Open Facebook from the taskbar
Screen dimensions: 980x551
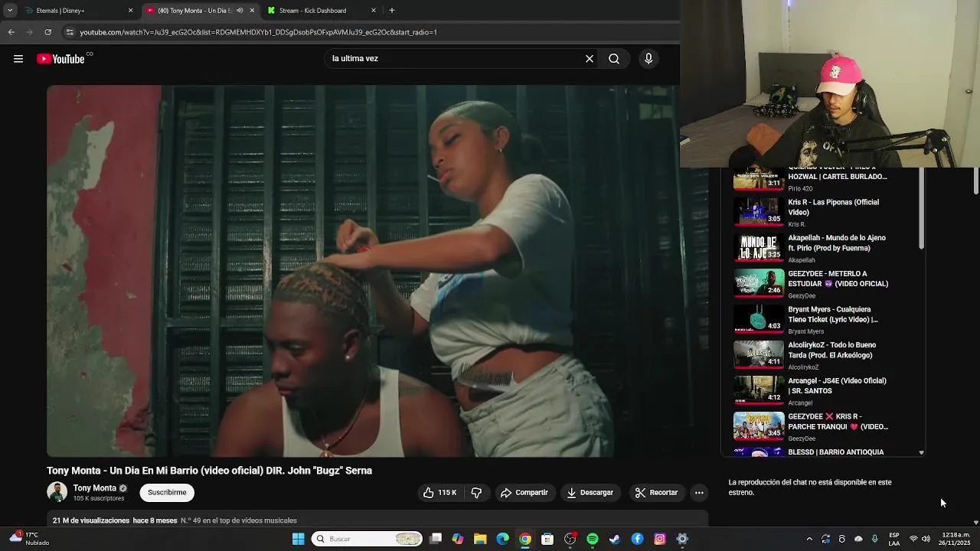coord(637,539)
